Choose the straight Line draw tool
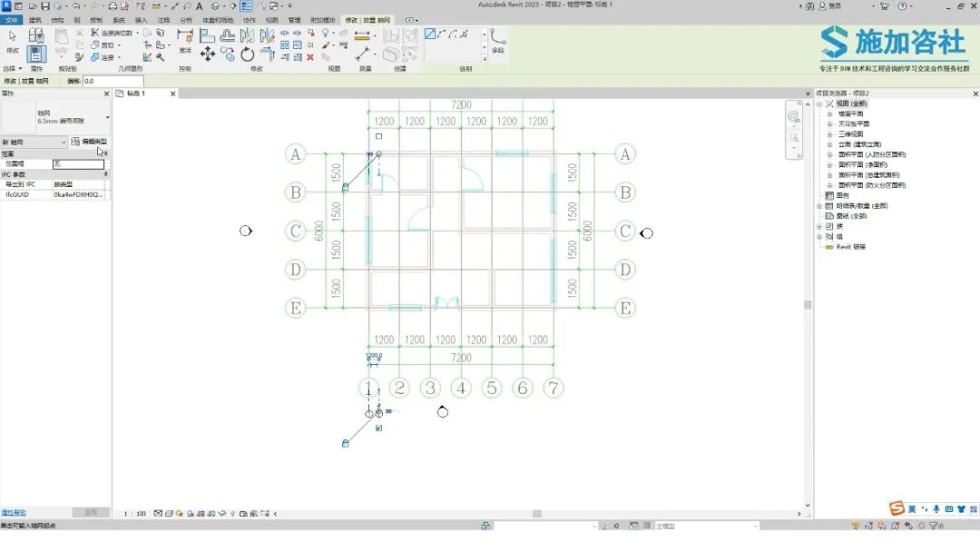This screenshot has width=980, height=552. click(x=430, y=34)
